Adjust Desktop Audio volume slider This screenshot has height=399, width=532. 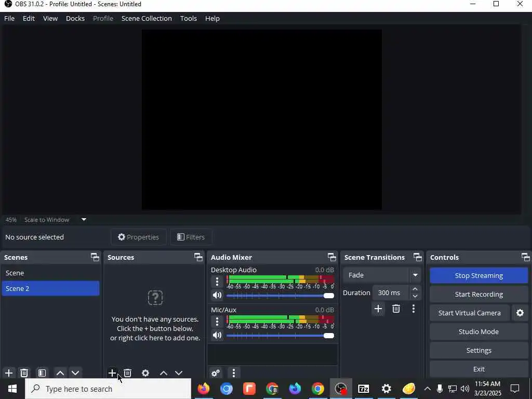(x=280, y=296)
